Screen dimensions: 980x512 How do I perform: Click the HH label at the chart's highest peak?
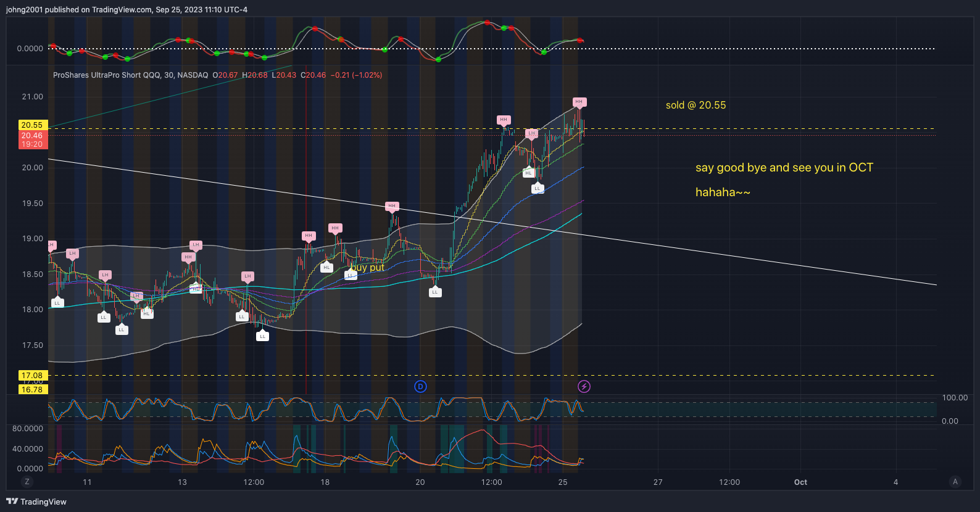pyautogui.click(x=578, y=102)
